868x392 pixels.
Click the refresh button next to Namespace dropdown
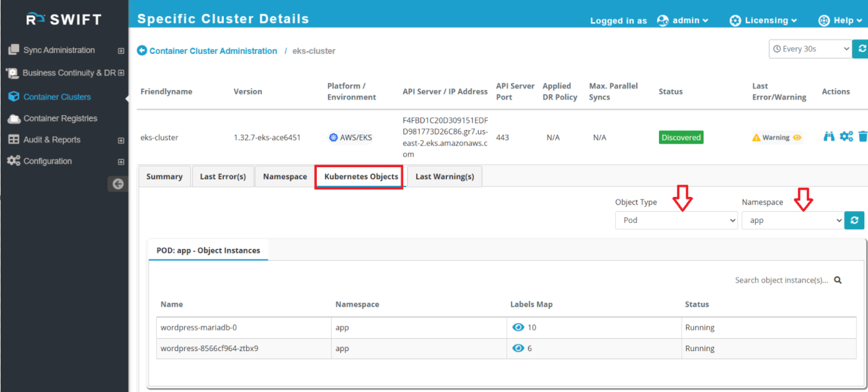[x=854, y=220]
